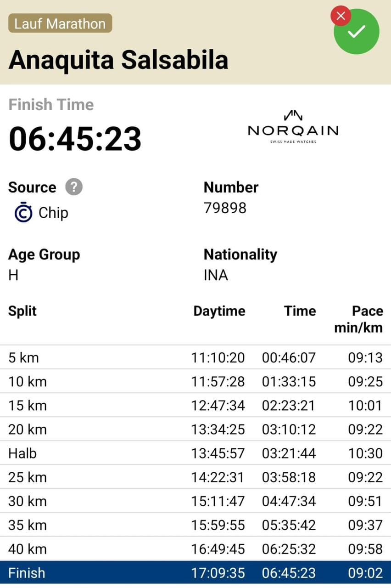Open the Source help question mark

click(74, 187)
